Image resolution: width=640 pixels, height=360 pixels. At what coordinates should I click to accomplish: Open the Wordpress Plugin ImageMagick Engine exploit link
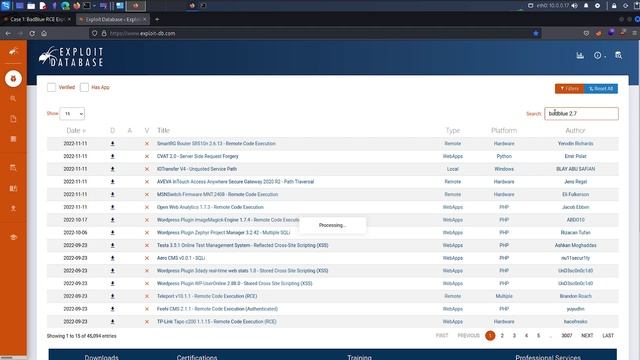[228, 220]
